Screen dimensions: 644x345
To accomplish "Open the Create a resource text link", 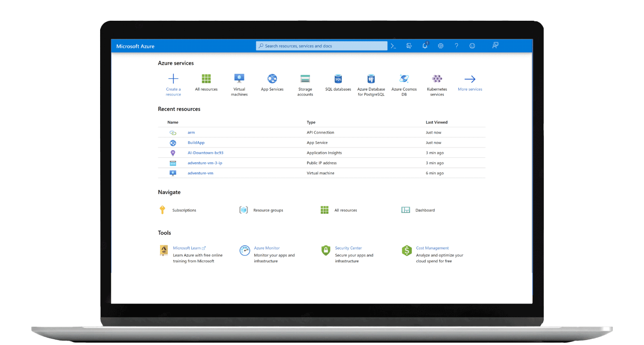I will pyautogui.click(x=173, y=92).
